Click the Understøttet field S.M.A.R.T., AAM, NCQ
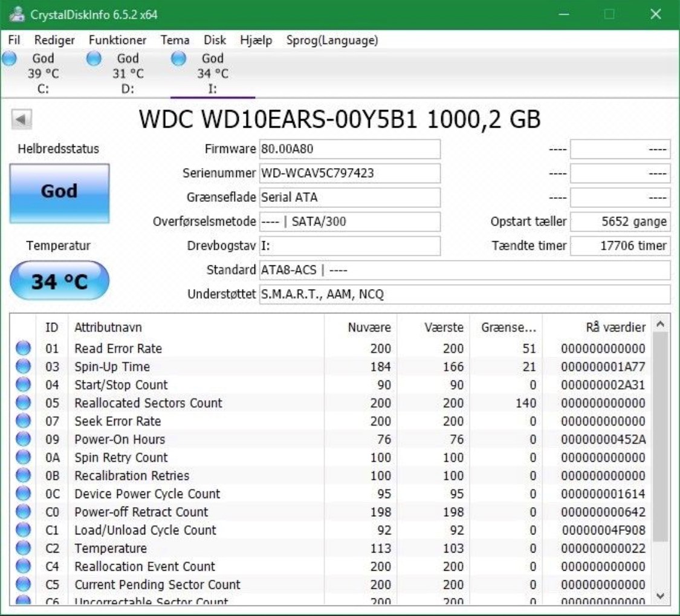Image resolution: width=680 pixels, height=616 pixels. point(464,294)
